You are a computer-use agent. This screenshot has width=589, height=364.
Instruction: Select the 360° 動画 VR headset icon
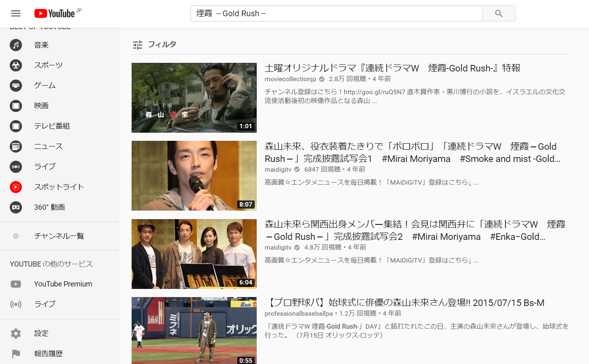16,207
